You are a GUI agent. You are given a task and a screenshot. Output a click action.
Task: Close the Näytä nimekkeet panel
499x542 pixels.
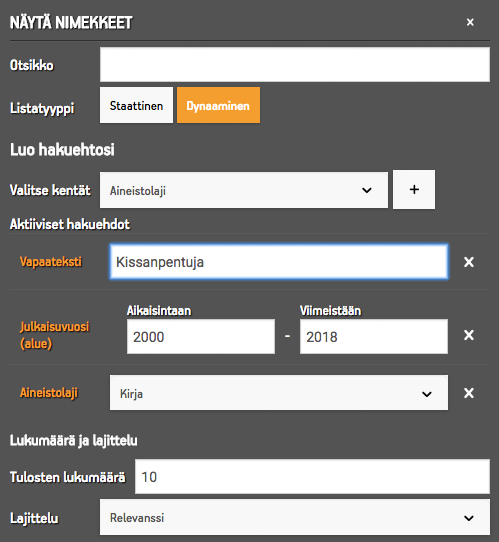pyautogui.click(x=470, y=22)
